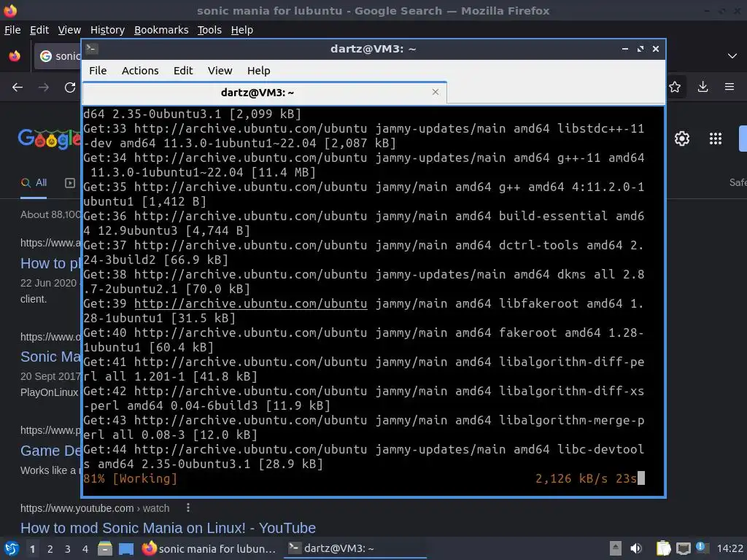The width and height of the screenshot is (747, 560).
Task: Open the terminal View menu
Action: pos(220,71)
